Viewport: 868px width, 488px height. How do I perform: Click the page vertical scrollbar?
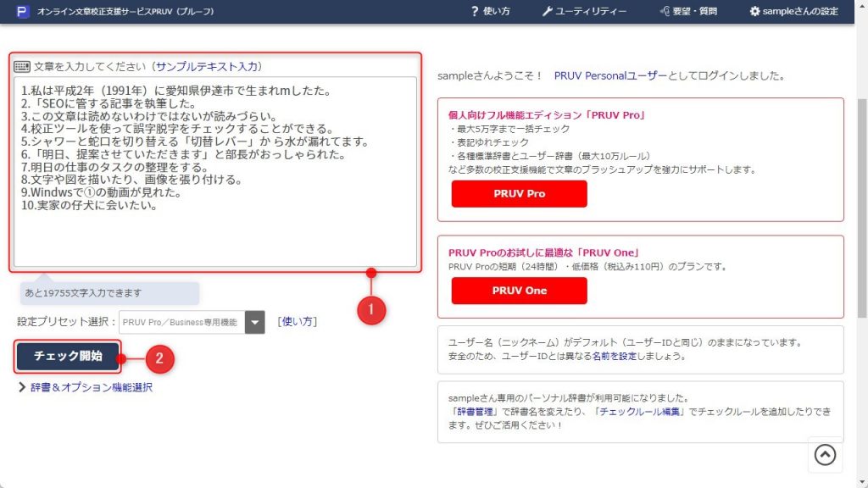861,208
